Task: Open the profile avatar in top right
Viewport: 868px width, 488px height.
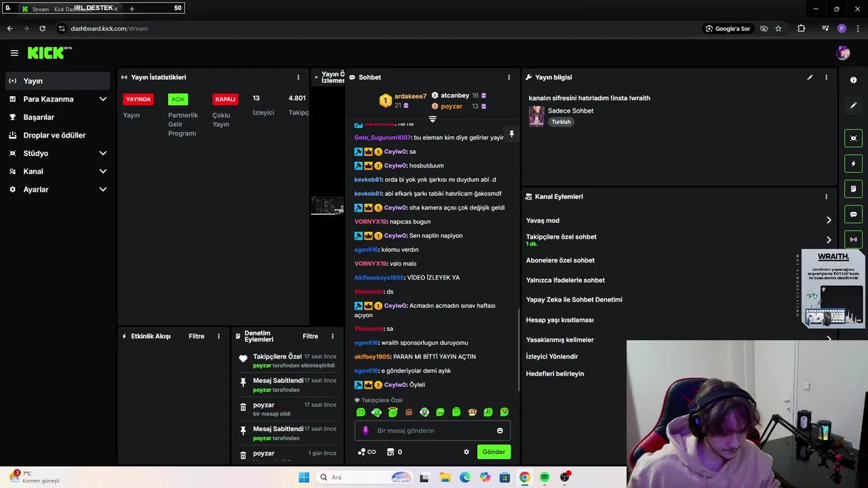Action: point(843,53)
